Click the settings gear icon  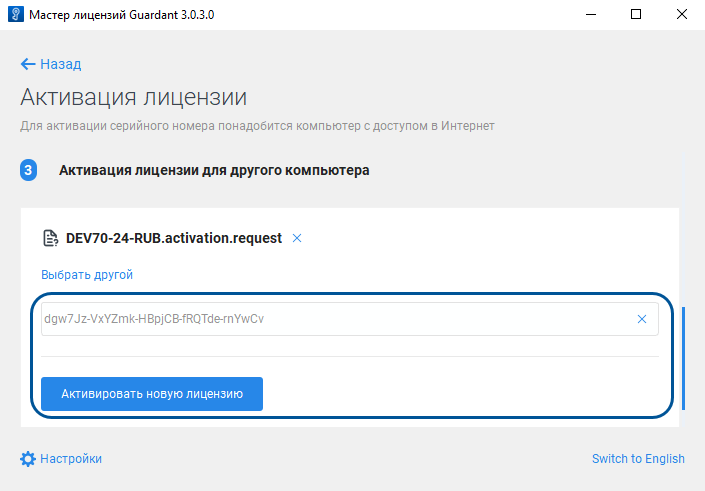coord(28,459)
